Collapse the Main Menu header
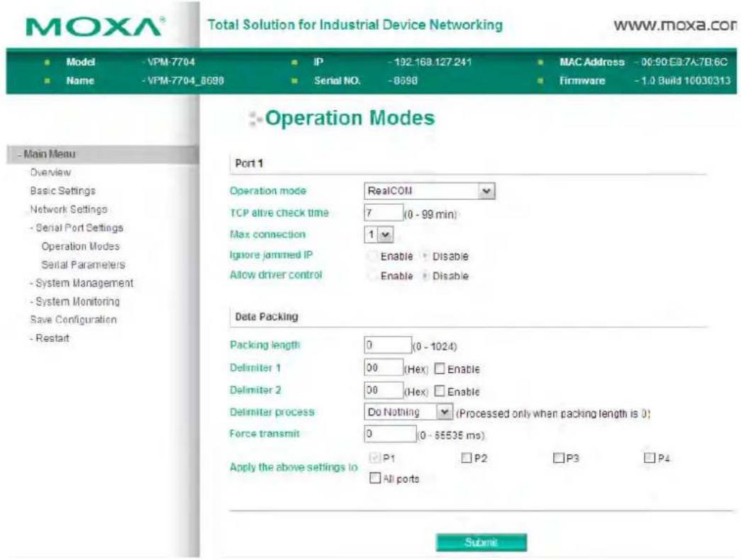The height and width of the screenshot is (560, 741). pyautogui.click(x=103, y=154)
